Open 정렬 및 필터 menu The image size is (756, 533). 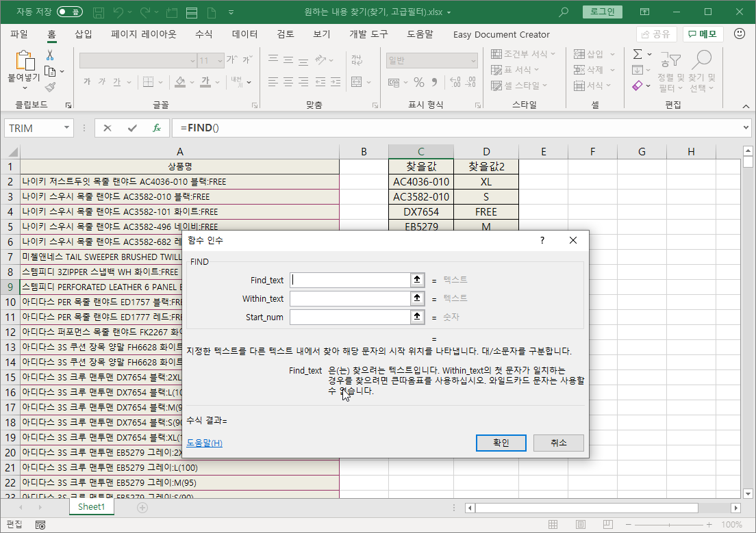(x=670, y=72)
